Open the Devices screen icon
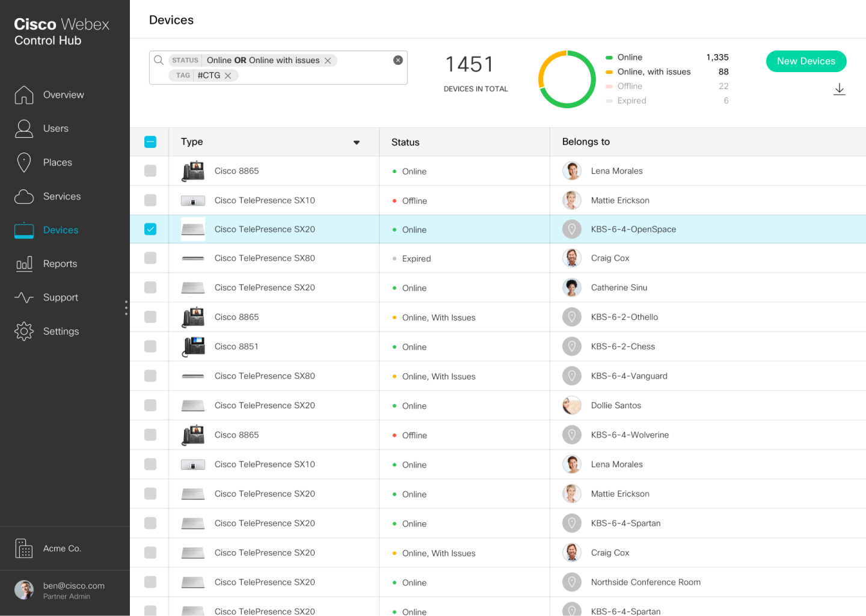The width and height of the screenshot is (866, 616). coord(24,230)
